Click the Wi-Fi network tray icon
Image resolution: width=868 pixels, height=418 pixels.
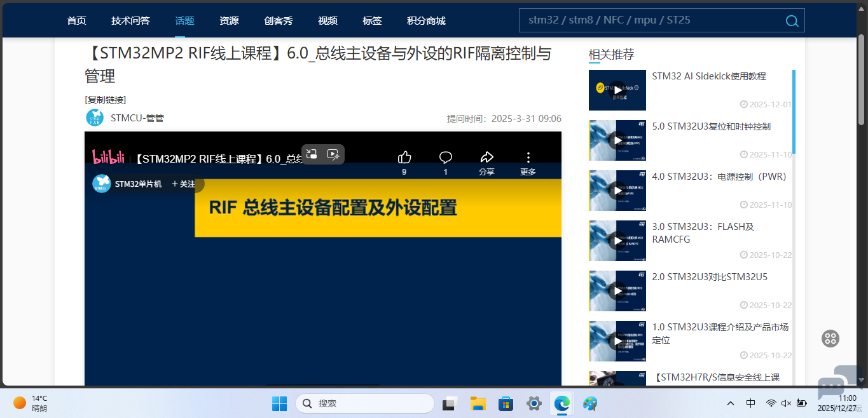tap(771, 403)
